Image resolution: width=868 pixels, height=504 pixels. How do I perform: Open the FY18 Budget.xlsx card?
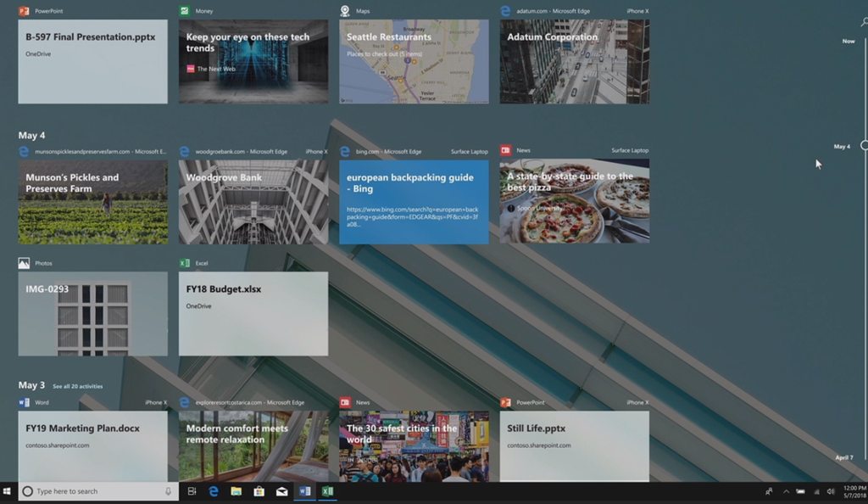[253, 313]
